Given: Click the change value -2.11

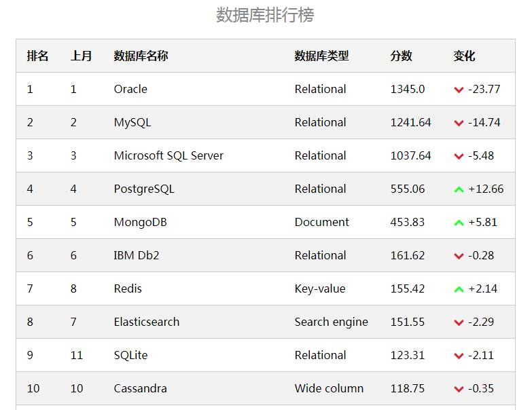Looking at the screenshot, I should pyautogui.click(x=481, y=355).
